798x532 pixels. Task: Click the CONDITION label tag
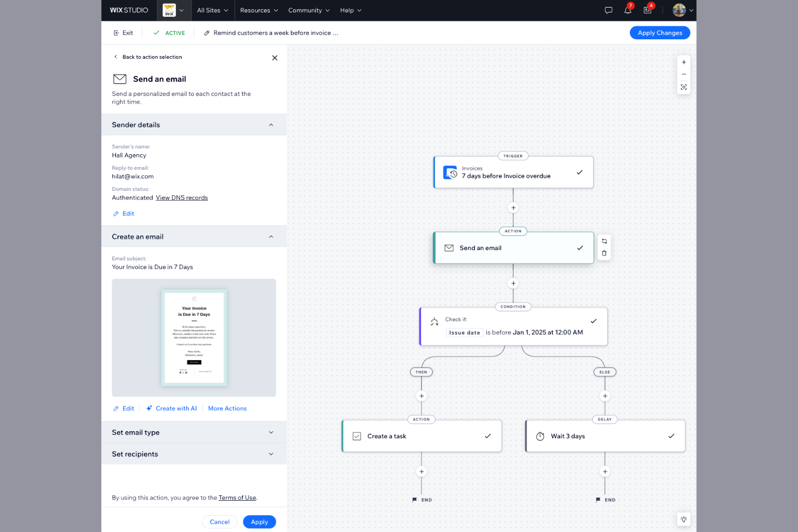click(x=513, y=307)
